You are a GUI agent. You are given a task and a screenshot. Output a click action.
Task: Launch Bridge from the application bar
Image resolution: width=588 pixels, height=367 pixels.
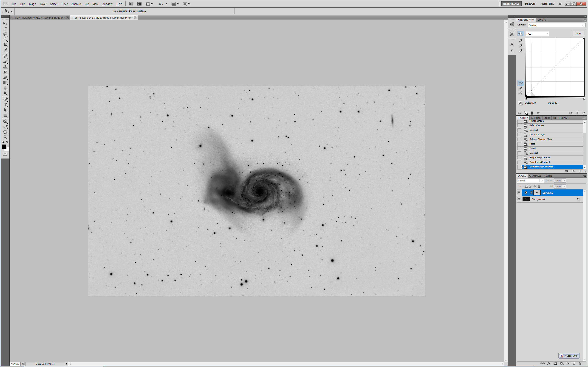(131, 4)
